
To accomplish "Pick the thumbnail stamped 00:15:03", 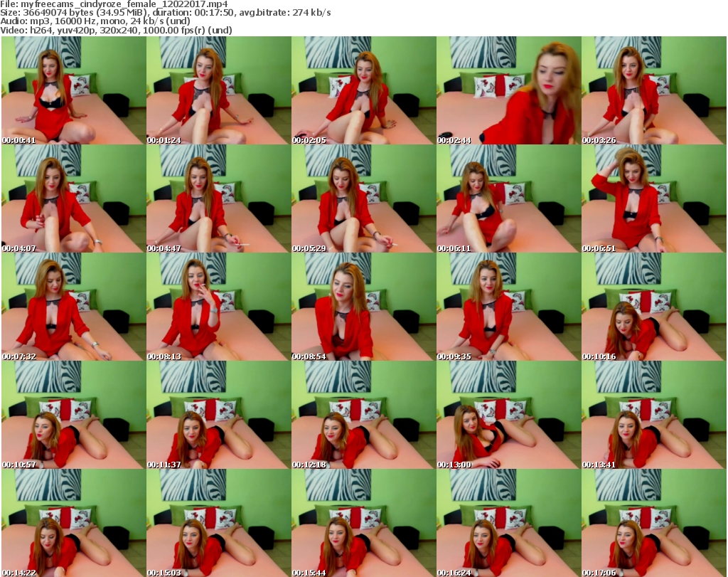I will pos(219,523).
